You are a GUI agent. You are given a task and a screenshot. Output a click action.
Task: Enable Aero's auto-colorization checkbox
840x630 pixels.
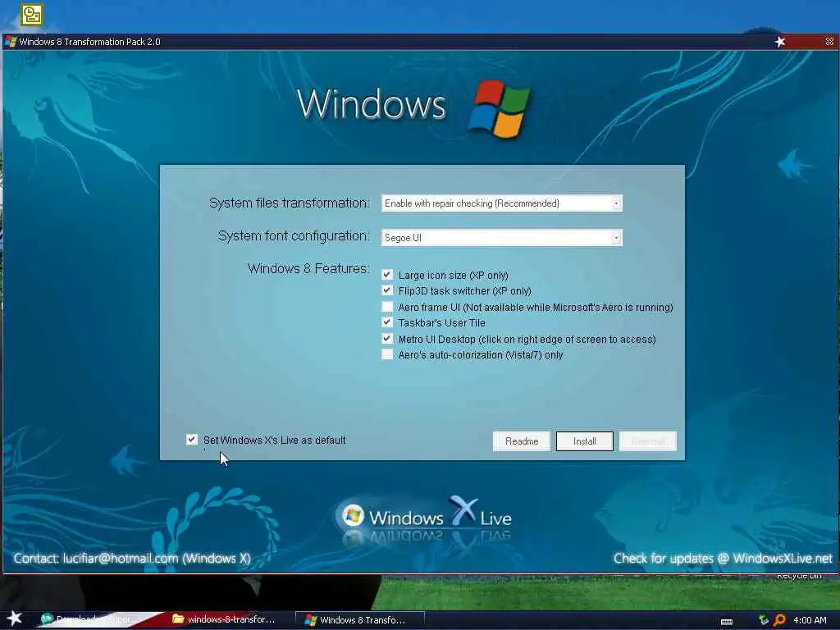(387, 354)
